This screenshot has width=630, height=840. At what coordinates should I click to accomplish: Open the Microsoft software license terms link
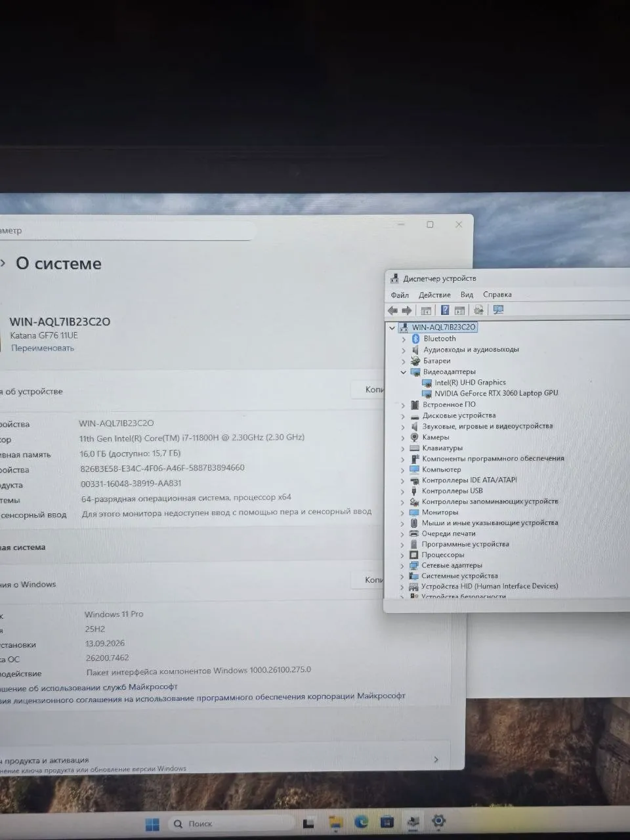pyautogui.click(x=203, y=697)
